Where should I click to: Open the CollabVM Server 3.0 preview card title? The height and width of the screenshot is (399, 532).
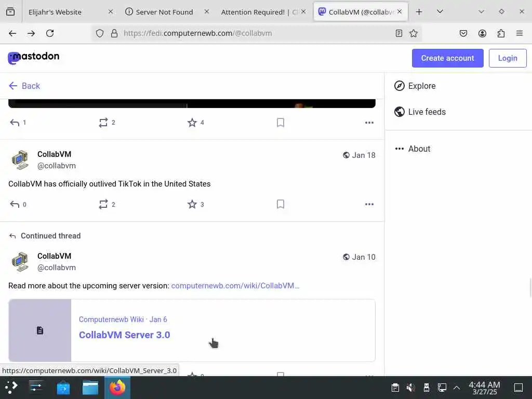point(125,335)
